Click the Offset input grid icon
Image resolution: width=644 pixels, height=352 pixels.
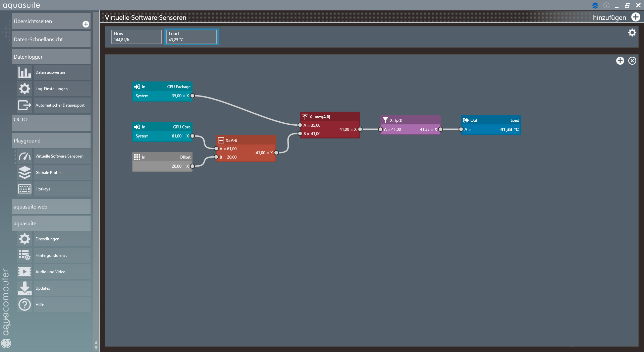(137, 157)
